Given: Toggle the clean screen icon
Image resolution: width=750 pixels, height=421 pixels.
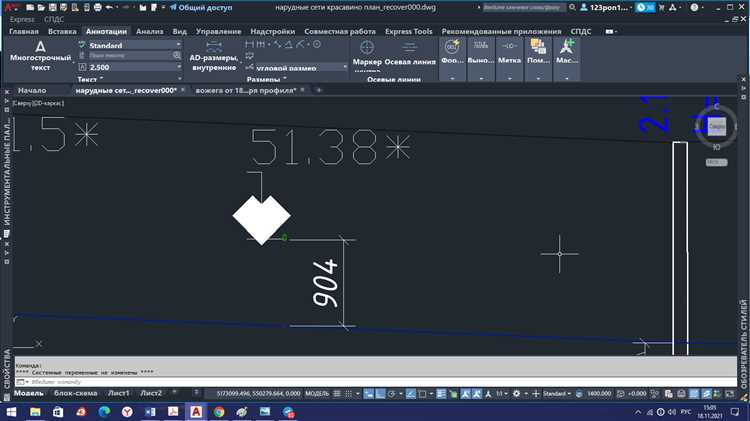Looking at the screenshot, I should (729, 394).
